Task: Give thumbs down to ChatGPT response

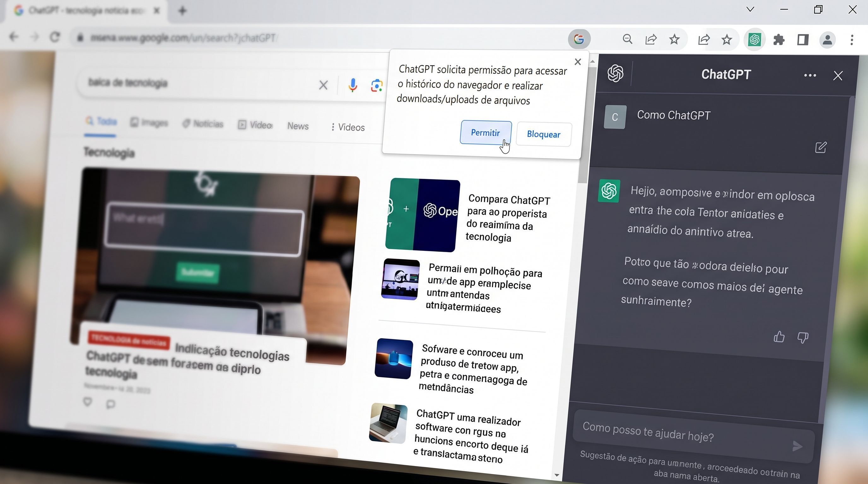Action: [x=803, y=337]
